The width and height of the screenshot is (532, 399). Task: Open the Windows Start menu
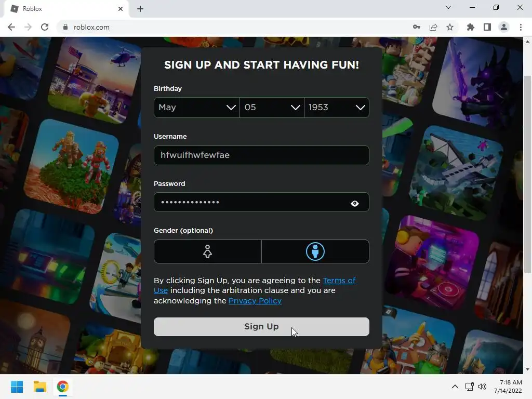coord(17,387)
